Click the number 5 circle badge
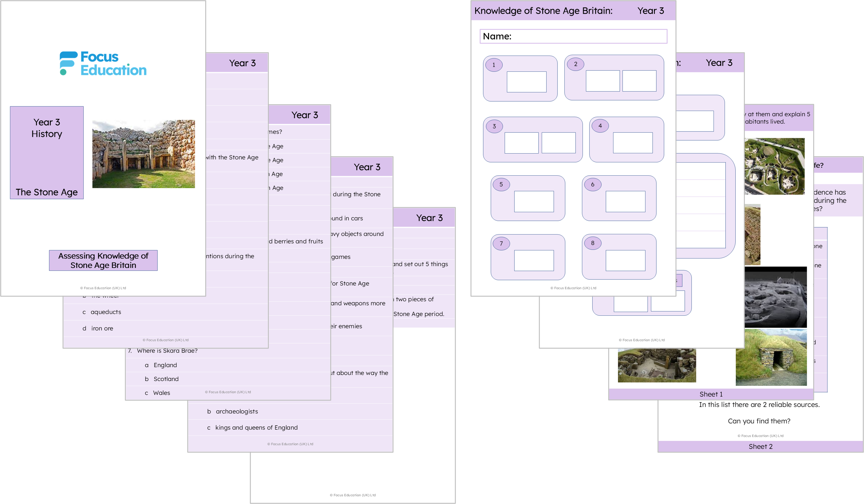This screenshot has height=504, width=864. click(x=501, y=184)
